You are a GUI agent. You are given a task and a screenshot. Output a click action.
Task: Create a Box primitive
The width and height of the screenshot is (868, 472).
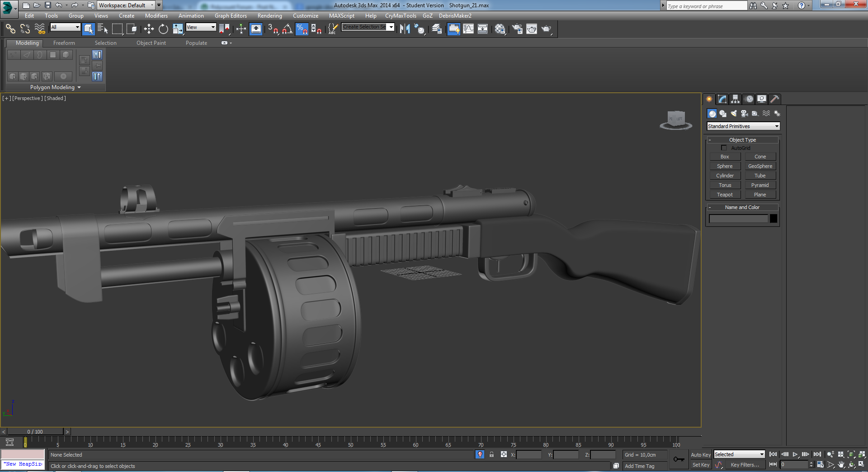coord(725,157)
